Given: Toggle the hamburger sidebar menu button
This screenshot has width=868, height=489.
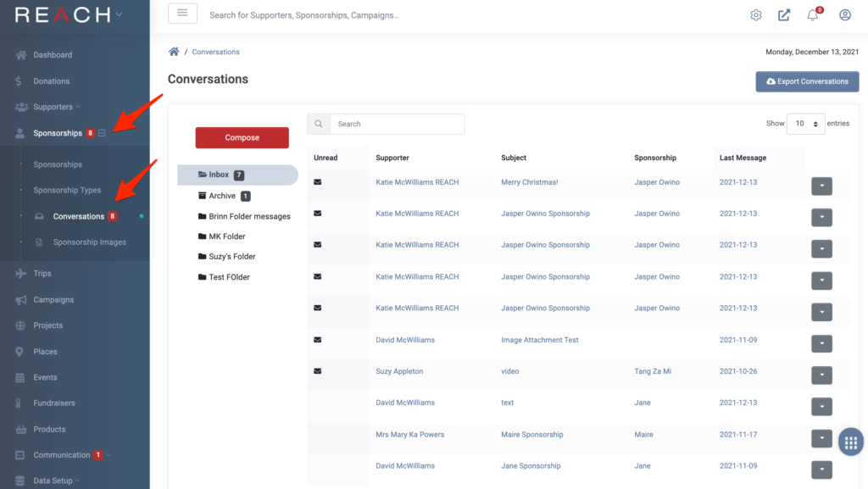Looking at the screenshot, I should pyautogui.click(x=182, y=14).
